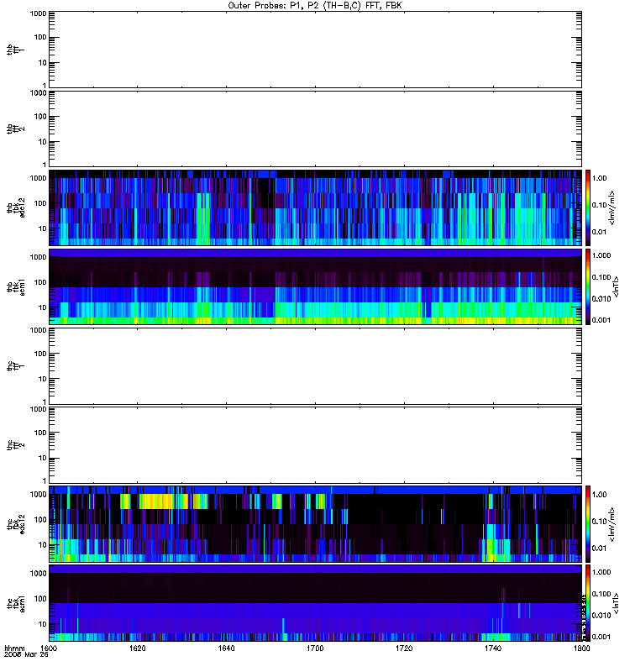Click the 0.001 value on thb scm1 colorbar
This screenshot has height=672, width=630.
(601, 320)
